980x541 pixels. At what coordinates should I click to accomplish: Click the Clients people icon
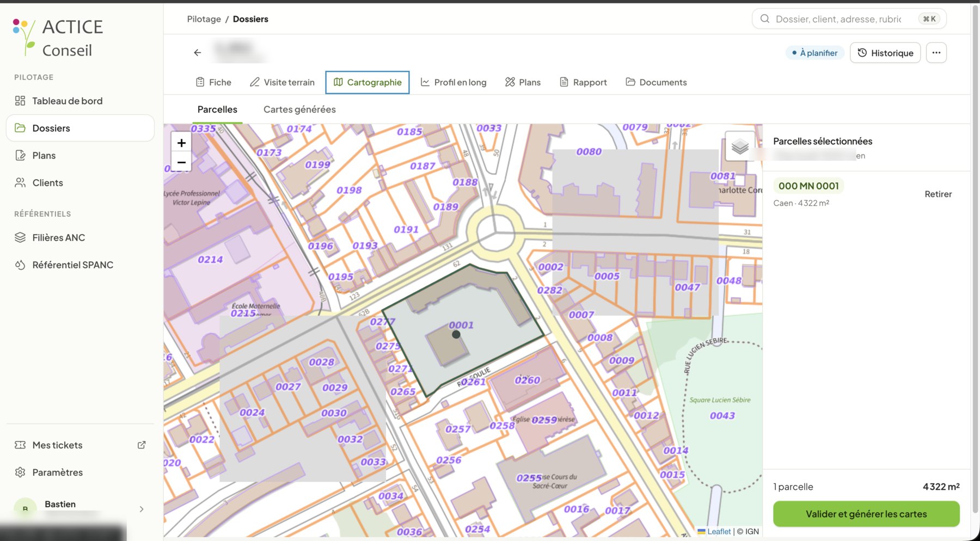[20, 183]
